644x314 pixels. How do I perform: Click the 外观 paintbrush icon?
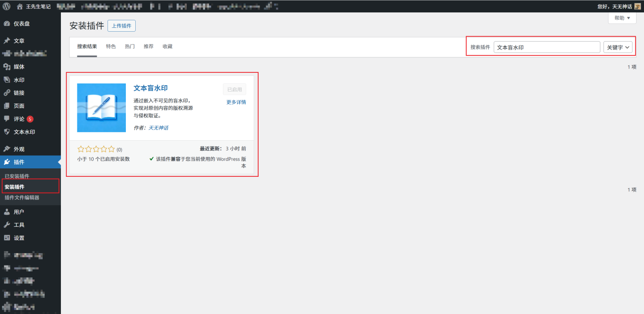pos(7,149)
